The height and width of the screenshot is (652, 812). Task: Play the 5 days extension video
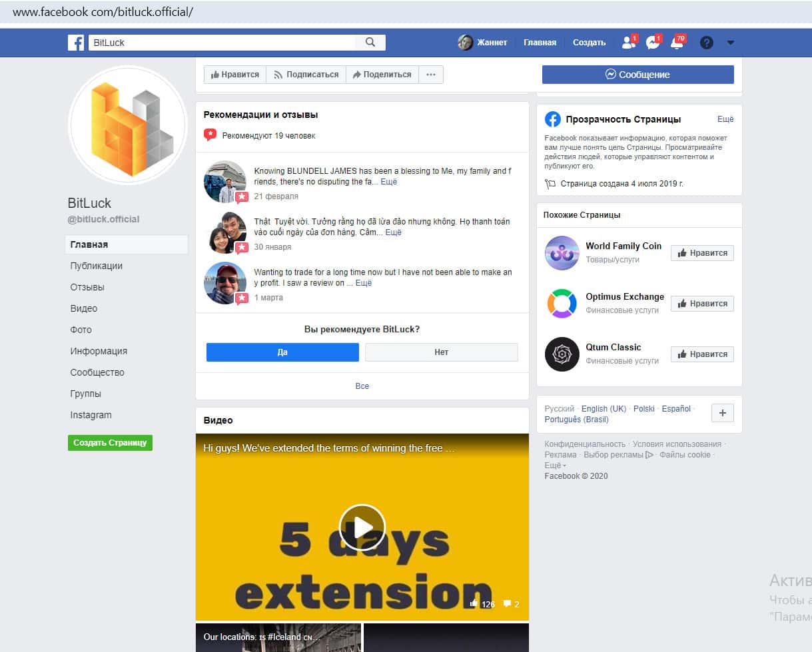coord(362,527)
